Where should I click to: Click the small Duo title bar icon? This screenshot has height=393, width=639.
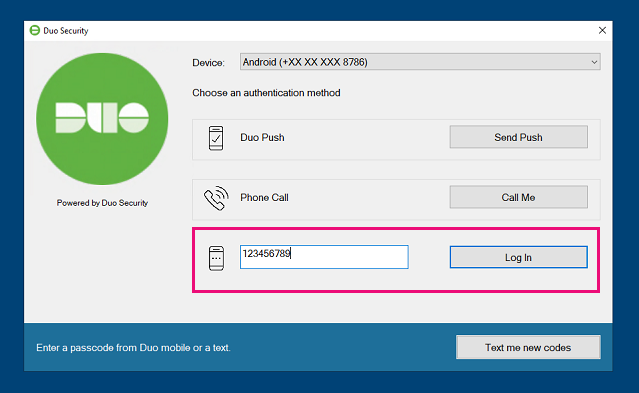(35, 30)
